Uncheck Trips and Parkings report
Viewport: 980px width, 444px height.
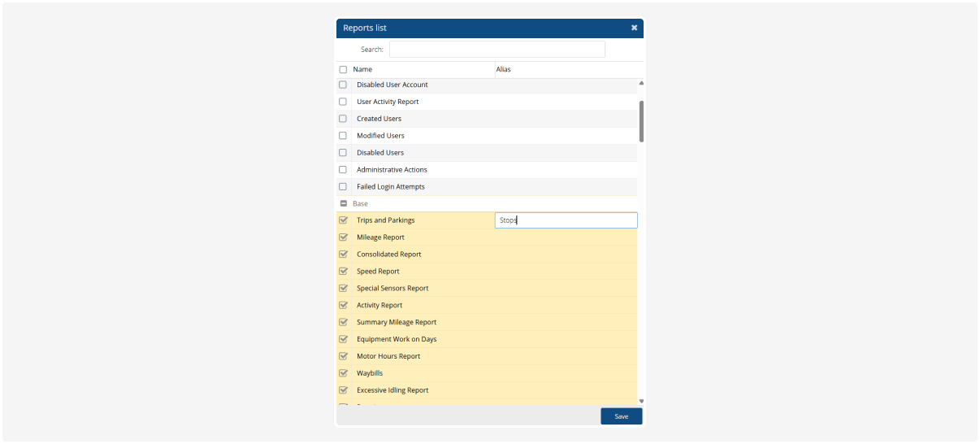[343, 220]
